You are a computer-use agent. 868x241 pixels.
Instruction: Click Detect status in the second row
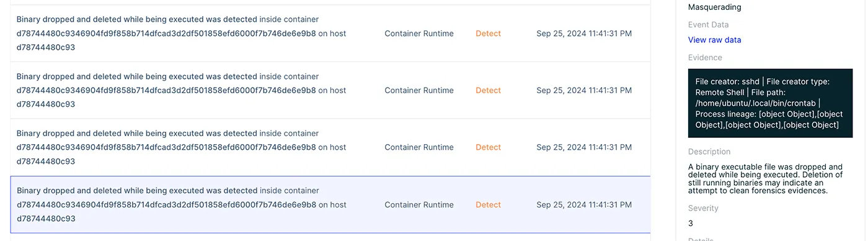(x=488, y=90)
